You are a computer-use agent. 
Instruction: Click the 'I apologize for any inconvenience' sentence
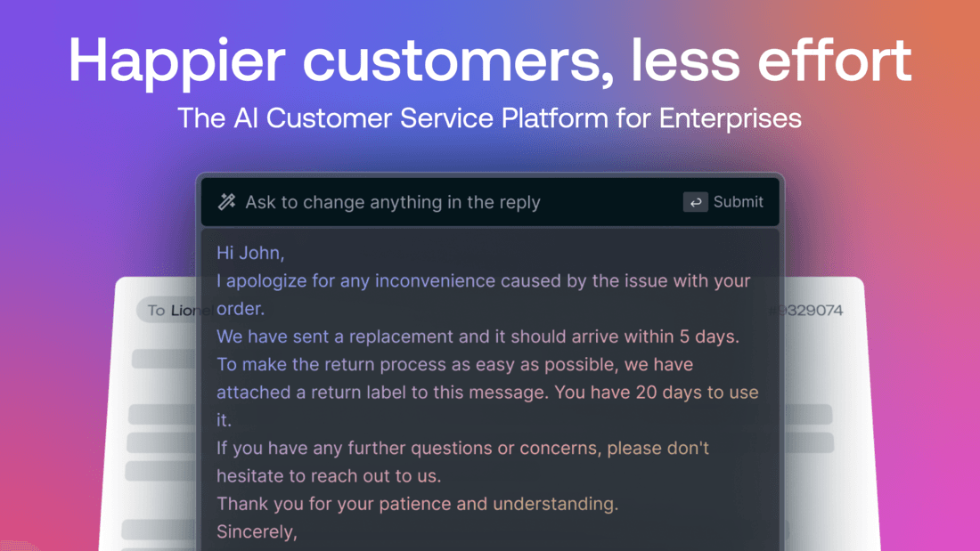pos(483,281)
